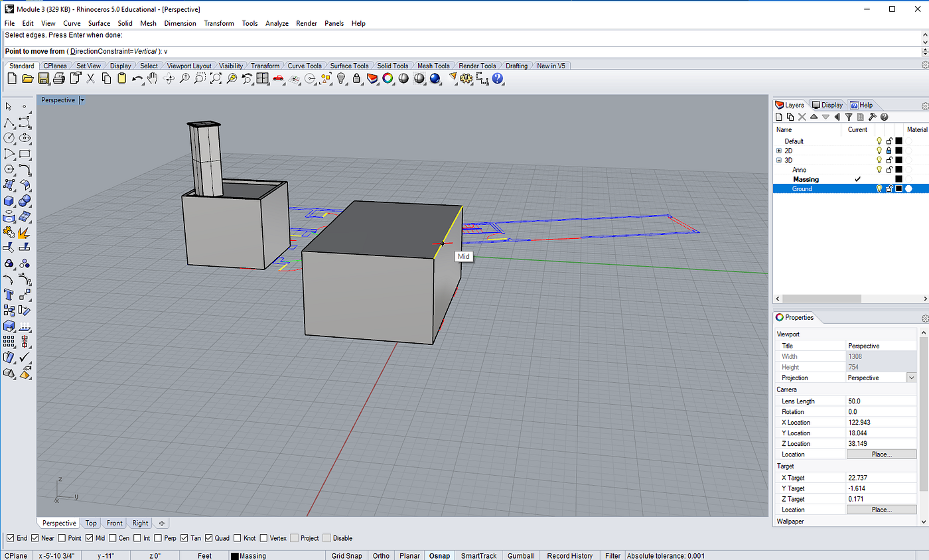Uncheck the Quad osnap checkbox
Screen dimensions: 929x560
point(209,538)
